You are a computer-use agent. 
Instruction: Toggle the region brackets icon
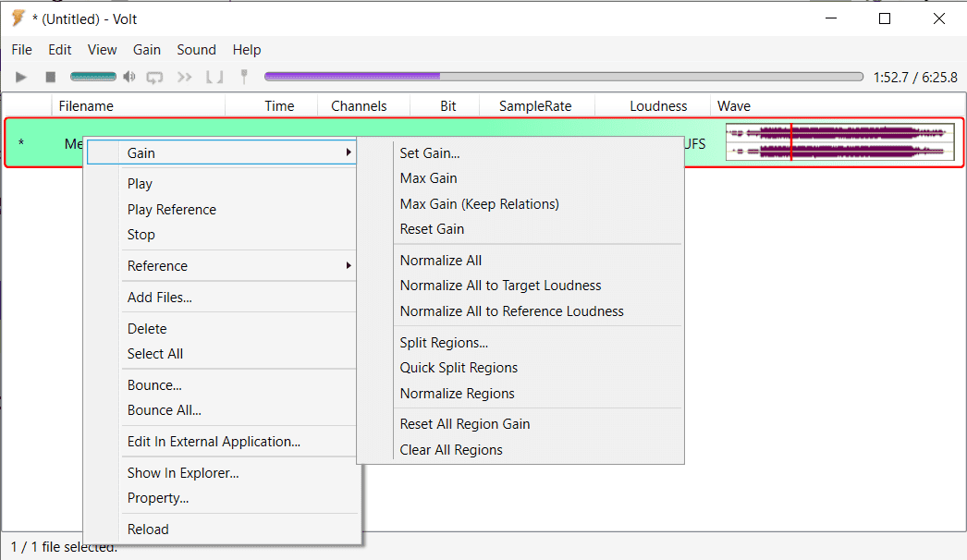click(x=214, y=78)
